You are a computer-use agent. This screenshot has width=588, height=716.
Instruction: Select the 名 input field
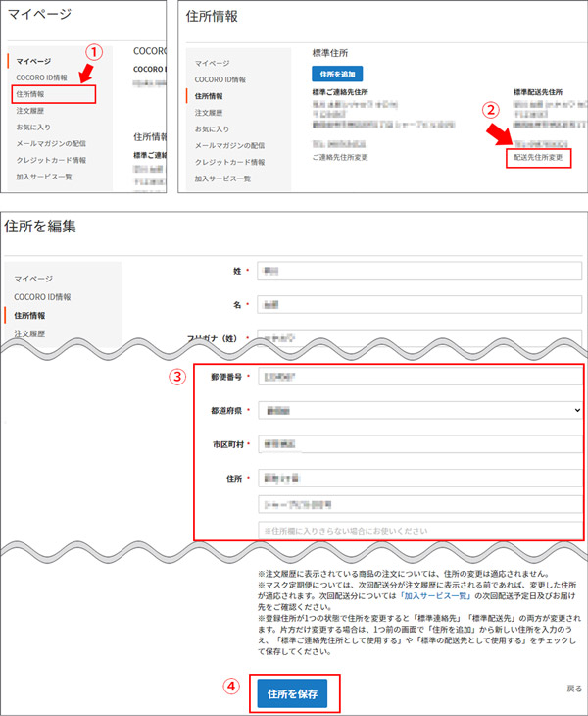pos(418,303)
